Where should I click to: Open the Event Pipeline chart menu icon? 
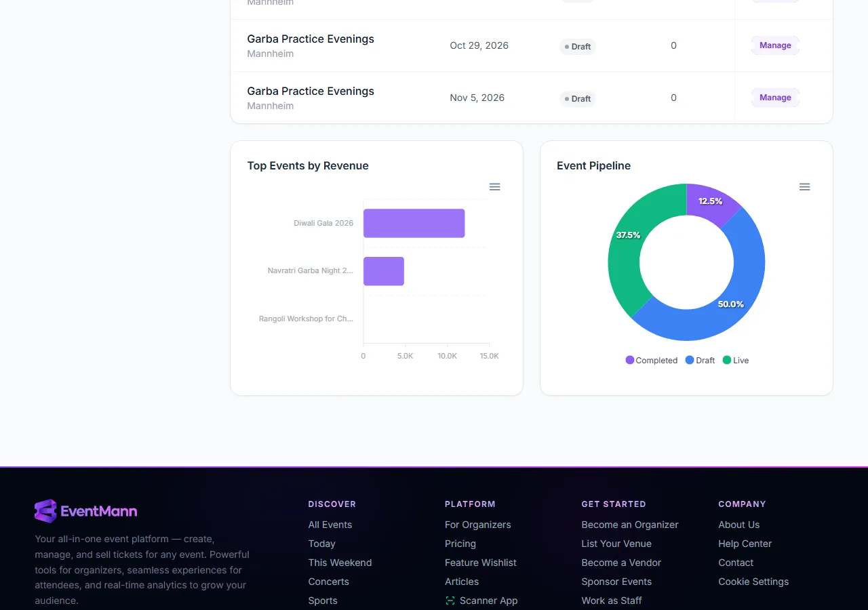805,187
